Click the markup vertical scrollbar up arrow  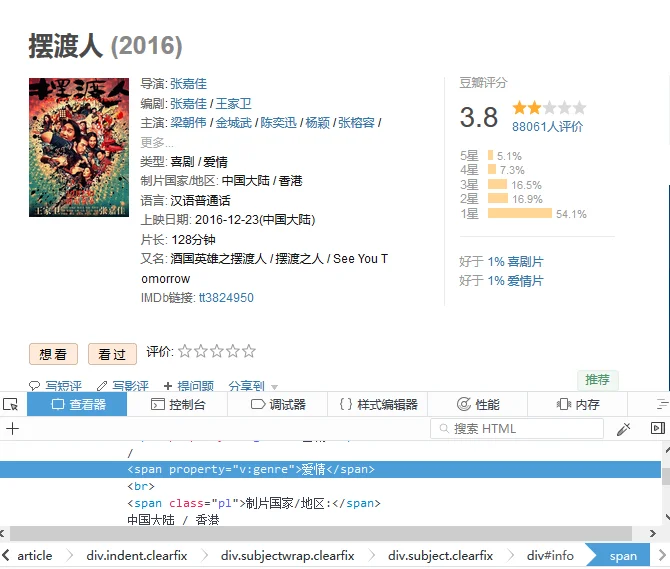point(667,450)
